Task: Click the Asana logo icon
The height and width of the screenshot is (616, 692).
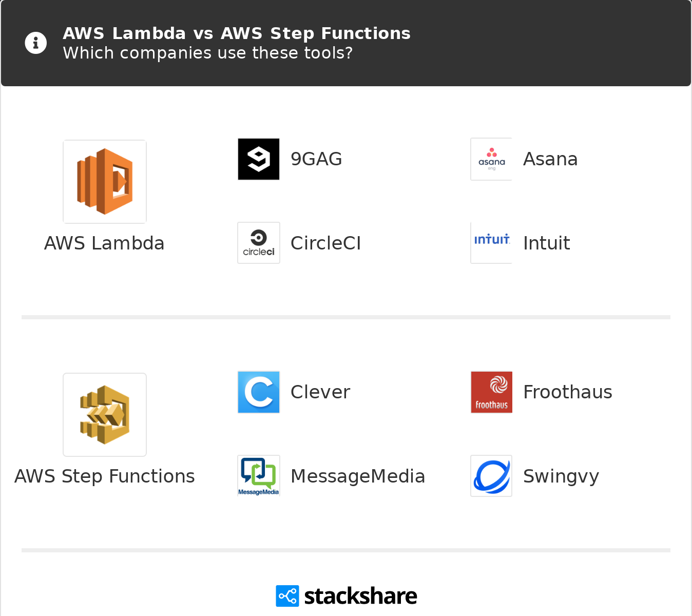Action: tap(491, 159)
